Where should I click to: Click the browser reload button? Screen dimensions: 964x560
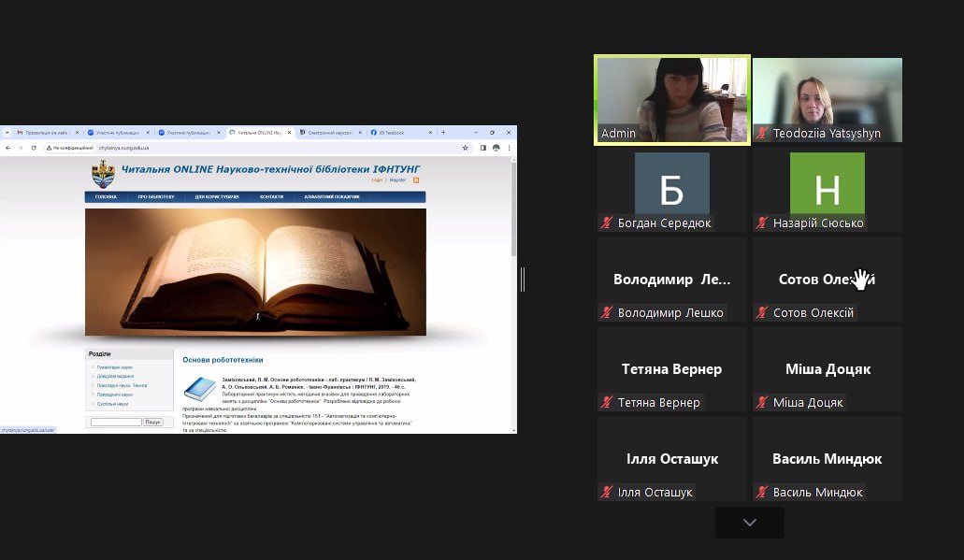coord(34,148)
